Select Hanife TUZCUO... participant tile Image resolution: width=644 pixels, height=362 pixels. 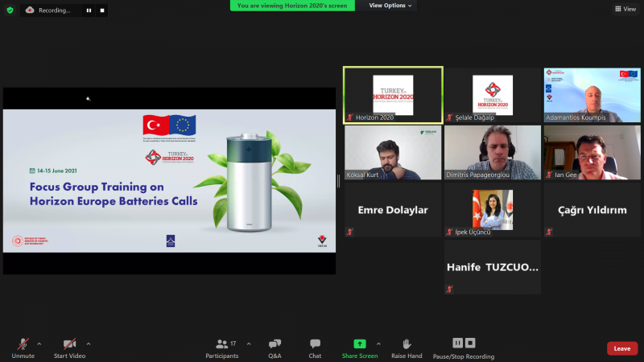tap(493, 267)
